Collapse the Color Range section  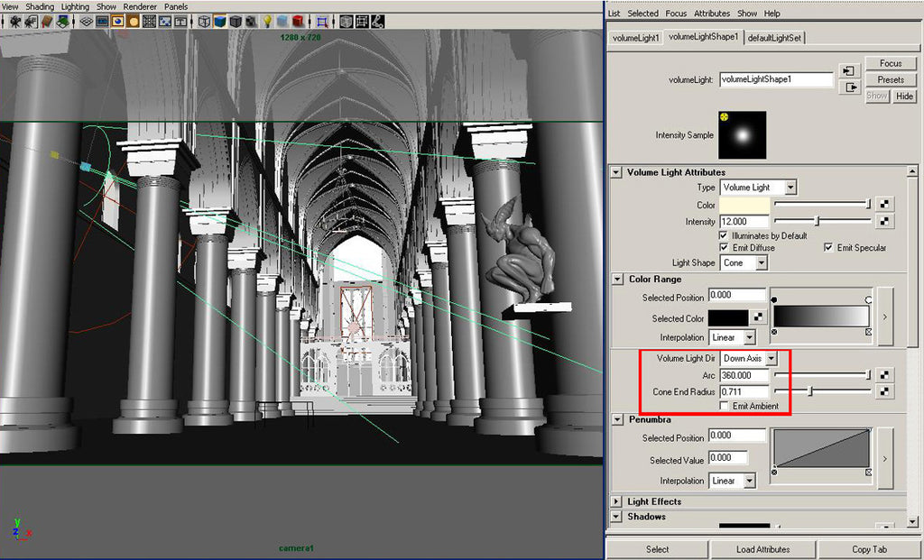pos(617,279)
